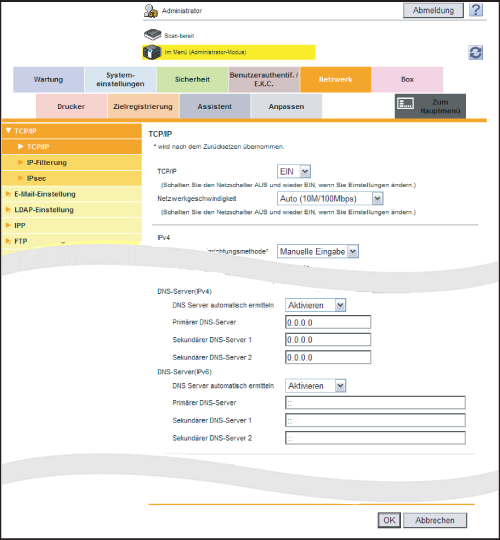Click the Zum Hauptmenü button
Screen dimensions: 500x540
[x=430, y=106]
